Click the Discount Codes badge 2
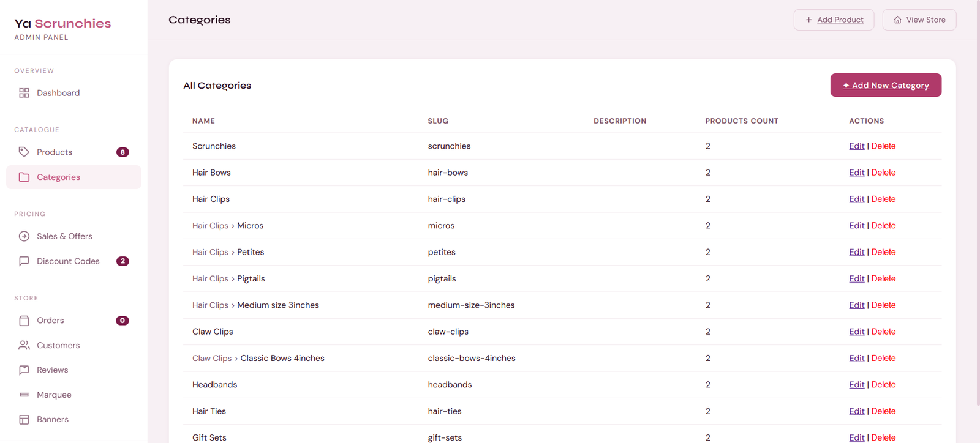 point(123,261)
